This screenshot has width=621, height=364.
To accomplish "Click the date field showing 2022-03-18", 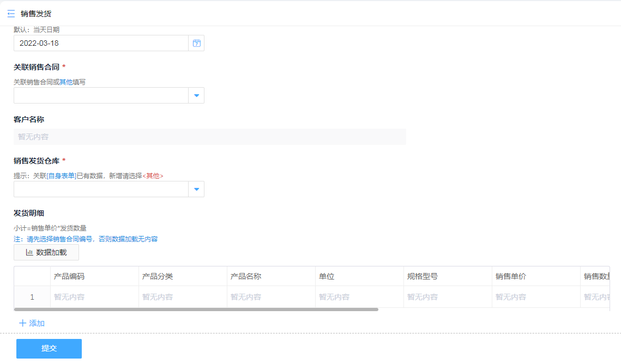I will (101, 43).
